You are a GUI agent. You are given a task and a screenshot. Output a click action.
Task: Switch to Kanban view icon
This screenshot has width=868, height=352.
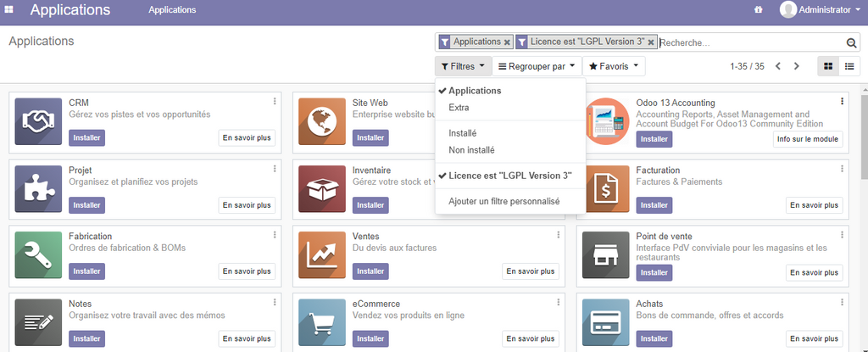[828, 66]
